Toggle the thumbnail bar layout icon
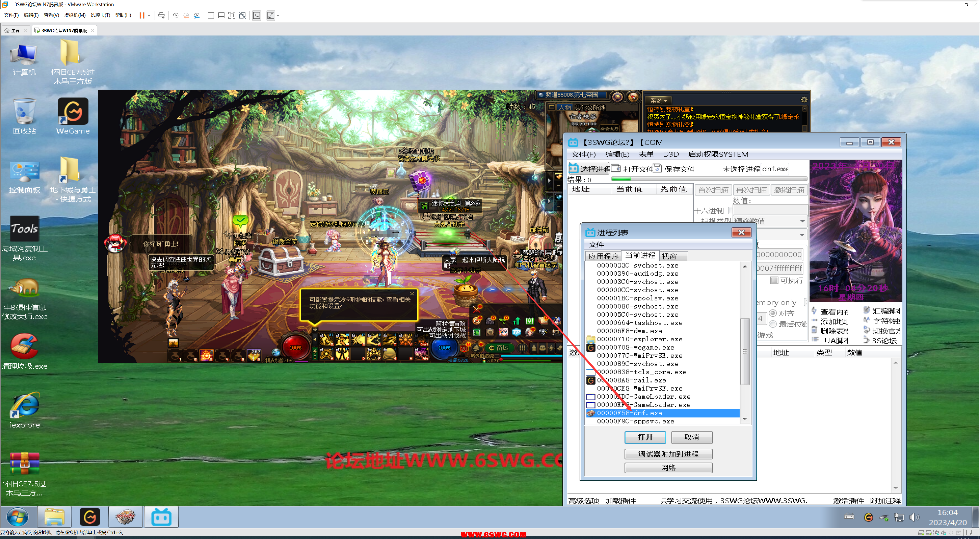The image size is (980, 539). [221, 16]
